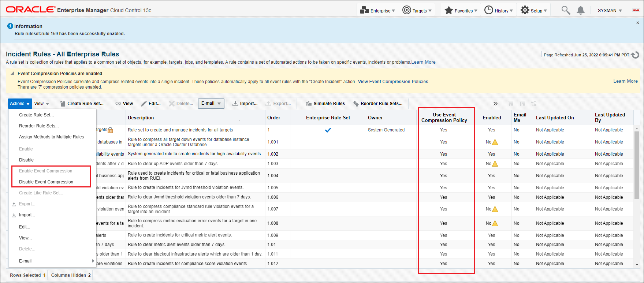The image size is (644, 283).
Task: Click the table scrollbar up arrow
Action: pyautogui.click(x=637, y=129)
